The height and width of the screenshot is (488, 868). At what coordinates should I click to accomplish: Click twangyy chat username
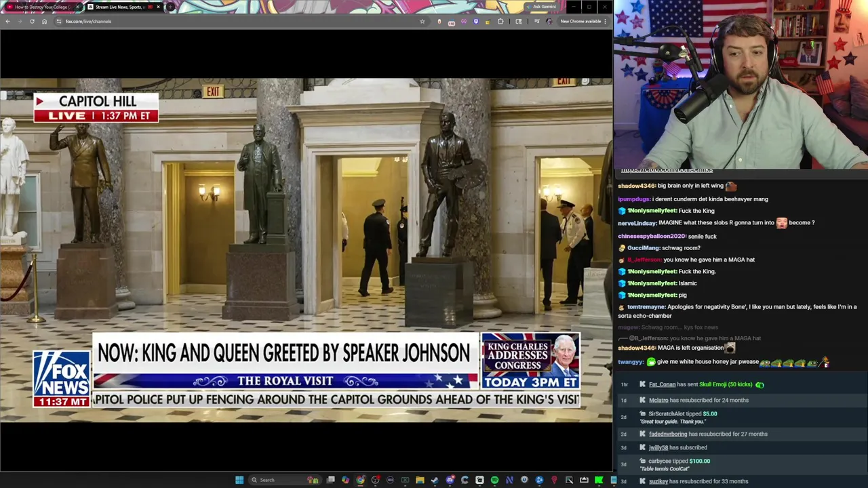630,362
